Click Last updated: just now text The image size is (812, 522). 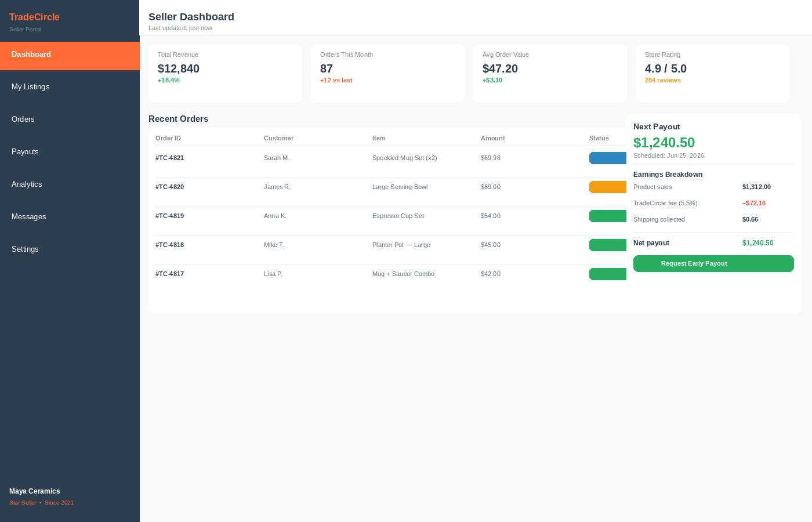(x=180, y=28)
